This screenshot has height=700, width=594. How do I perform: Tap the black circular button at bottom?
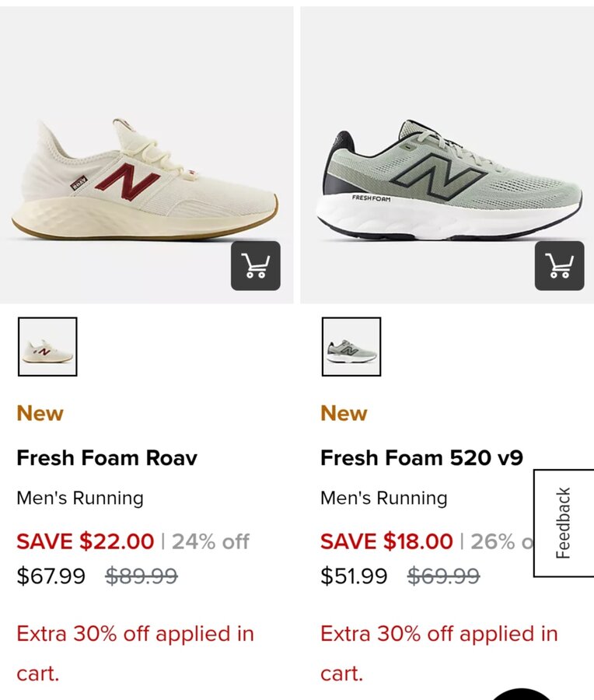(522, 694)
